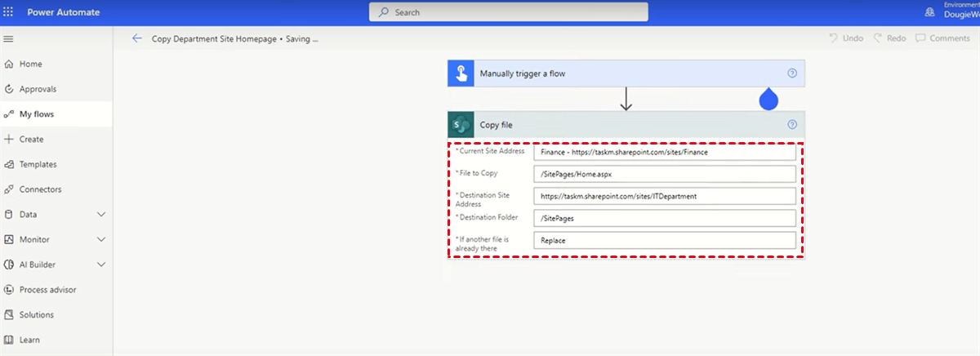The image size is (980, 356).
Task: Collapse the Copy file action header
Action: click(626, 125)
